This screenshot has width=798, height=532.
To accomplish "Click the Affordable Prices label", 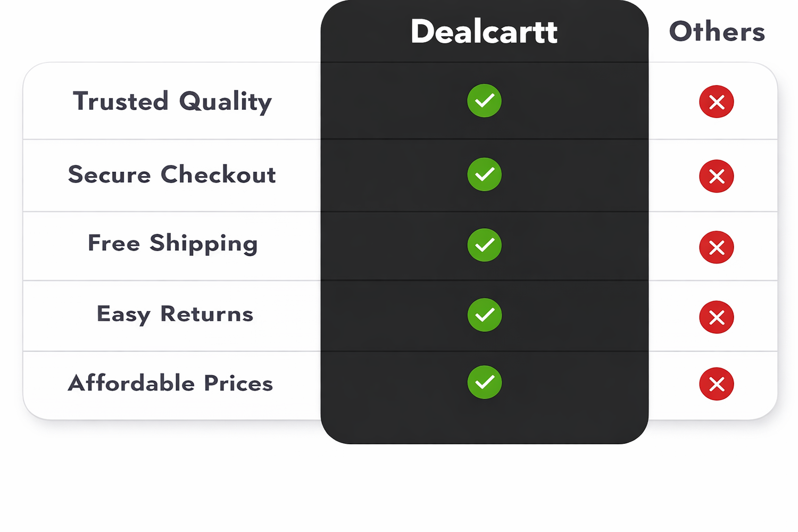I will point(170,383).
